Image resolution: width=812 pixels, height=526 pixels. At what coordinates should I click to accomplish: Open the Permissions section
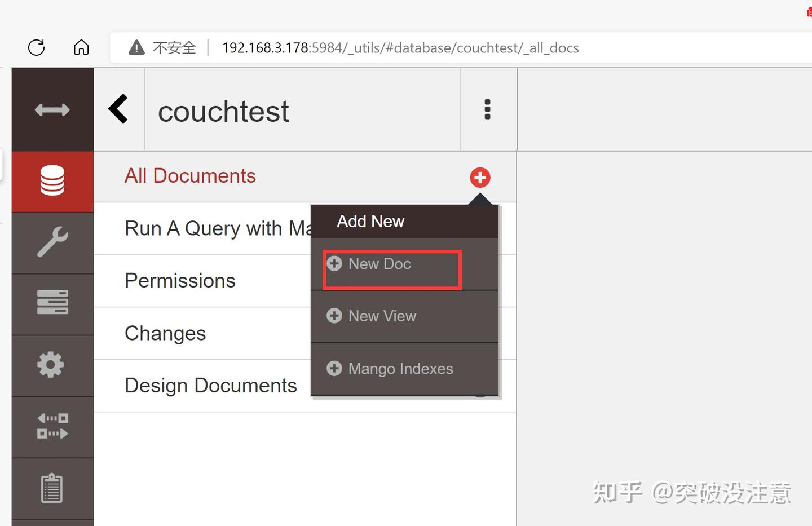pyautogui.click(x=180, y=280)
